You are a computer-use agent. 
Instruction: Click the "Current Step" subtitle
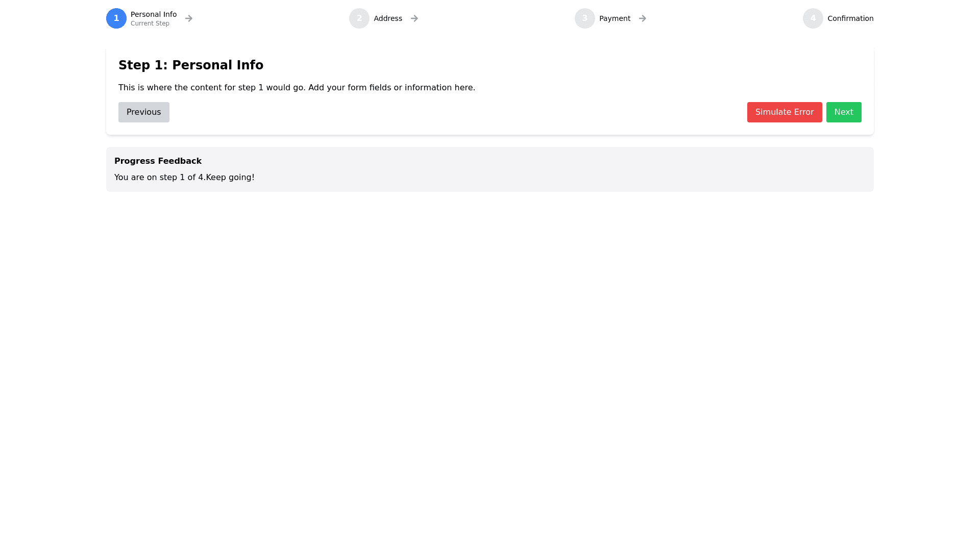(150, 23)
